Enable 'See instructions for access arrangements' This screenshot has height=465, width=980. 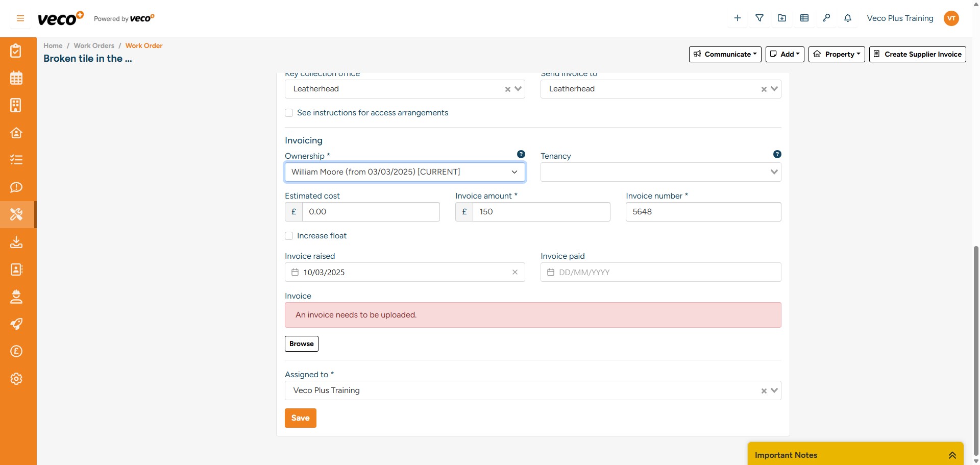(289, 113)
